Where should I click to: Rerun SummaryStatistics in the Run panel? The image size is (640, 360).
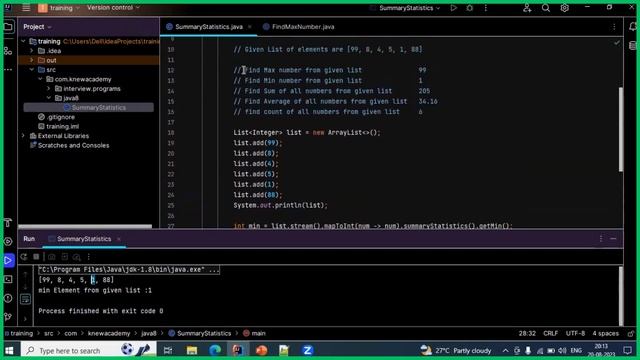pos(24,257)
